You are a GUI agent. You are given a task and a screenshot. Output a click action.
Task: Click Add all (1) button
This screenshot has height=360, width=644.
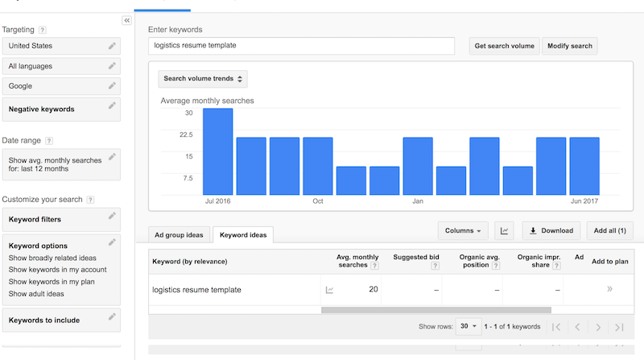610,231
